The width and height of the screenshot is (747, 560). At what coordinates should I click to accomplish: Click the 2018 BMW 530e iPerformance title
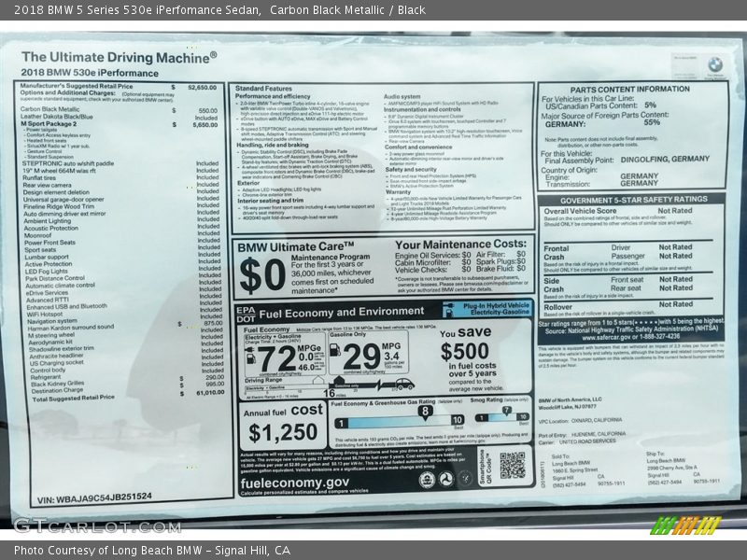tap(90, 74)
